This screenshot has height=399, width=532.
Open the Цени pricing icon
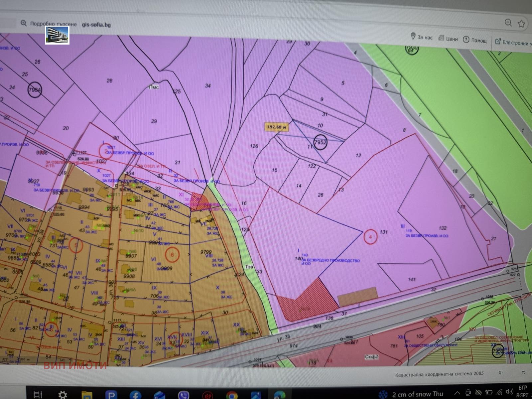(441, 39)
